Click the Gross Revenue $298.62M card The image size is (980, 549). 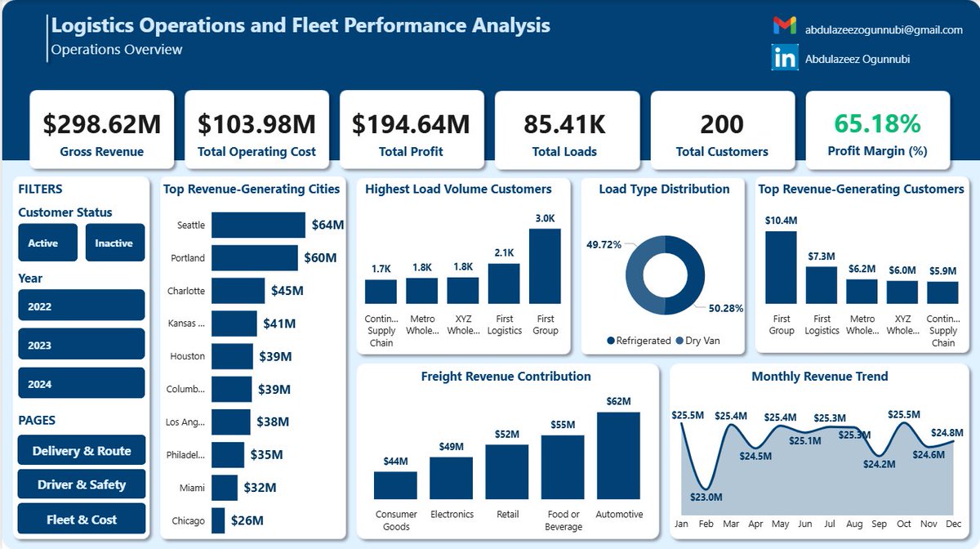coord(102,129)
